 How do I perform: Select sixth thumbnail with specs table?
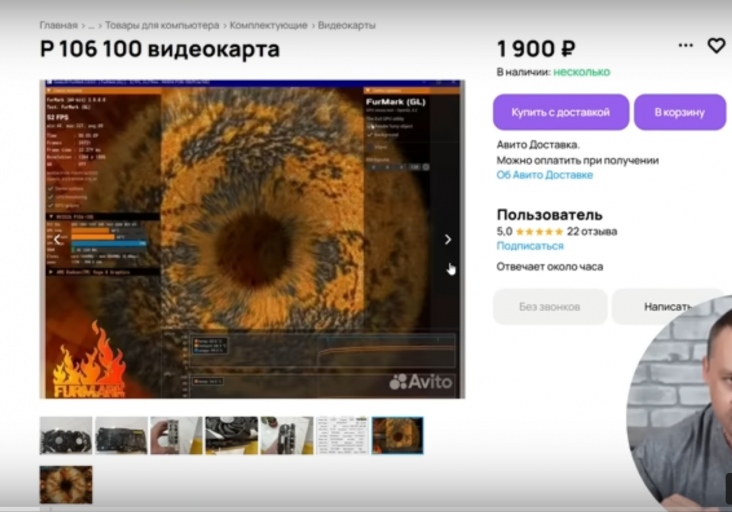click(342, 435)
